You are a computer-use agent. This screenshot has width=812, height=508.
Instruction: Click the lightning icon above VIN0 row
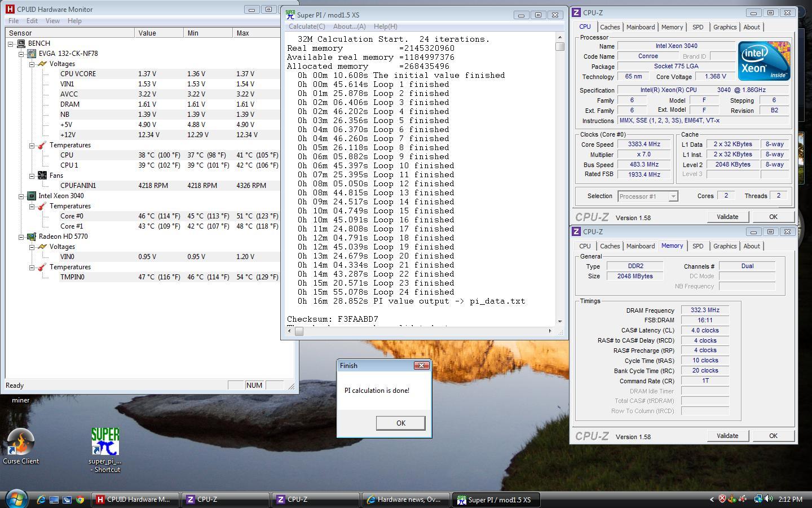[x=42, y=247]
